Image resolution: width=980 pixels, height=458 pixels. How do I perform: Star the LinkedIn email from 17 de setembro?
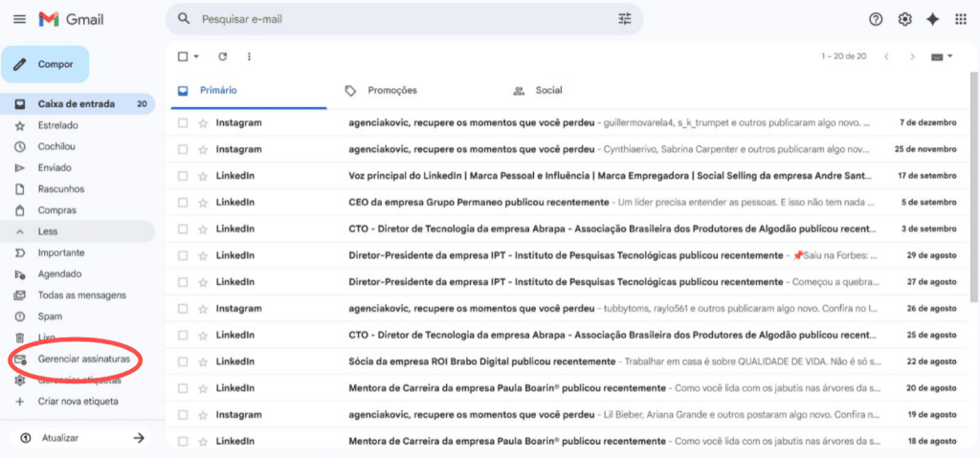click(203, 176)
